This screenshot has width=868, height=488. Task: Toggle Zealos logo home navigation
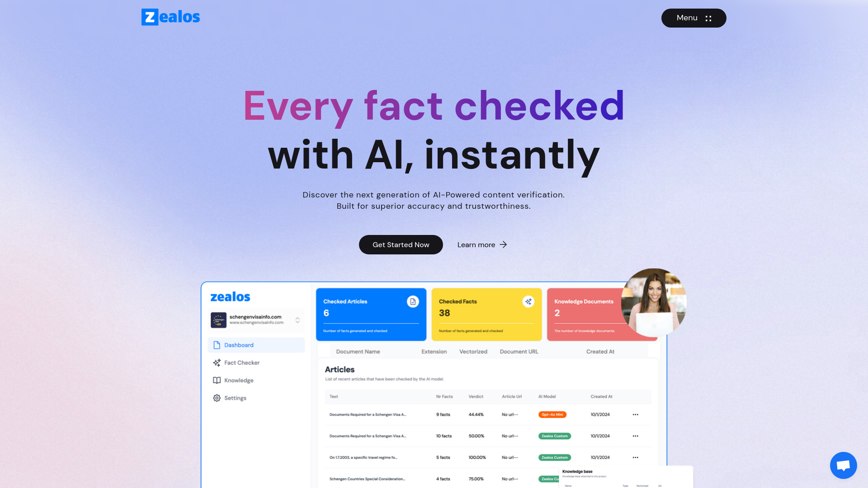(x=171, y=17)
